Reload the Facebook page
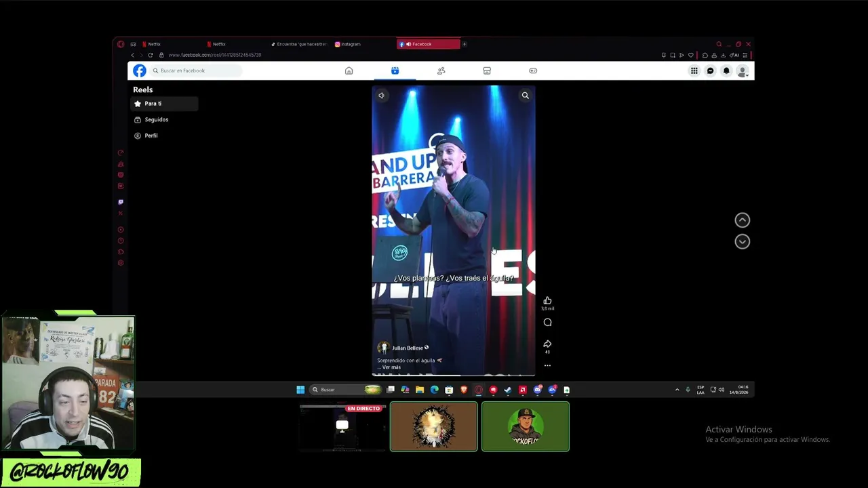The height and width of the screenshot is (488, 868). tap(150, 55)
